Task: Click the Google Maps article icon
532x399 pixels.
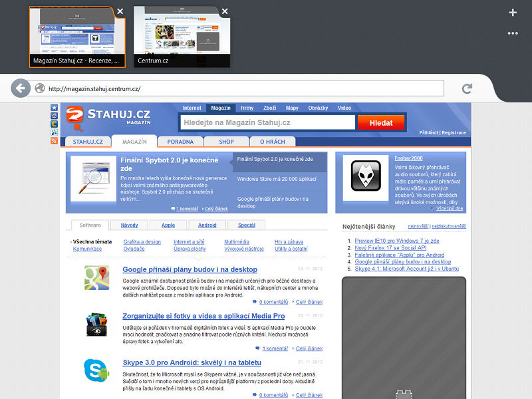Action: coord(96,278)
